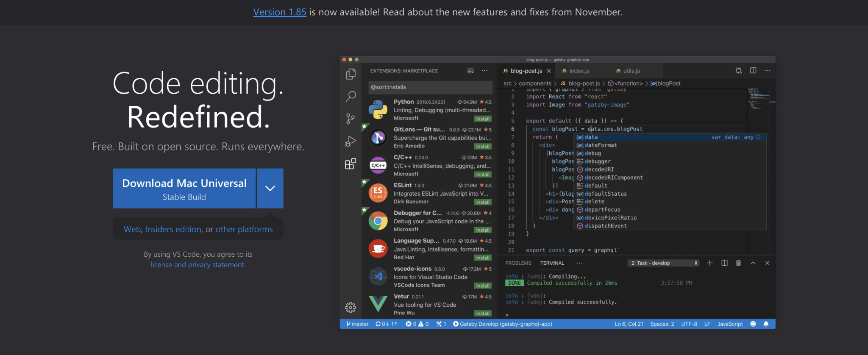Split the terminal panel

pyautogui.click(x=724, y=263)
